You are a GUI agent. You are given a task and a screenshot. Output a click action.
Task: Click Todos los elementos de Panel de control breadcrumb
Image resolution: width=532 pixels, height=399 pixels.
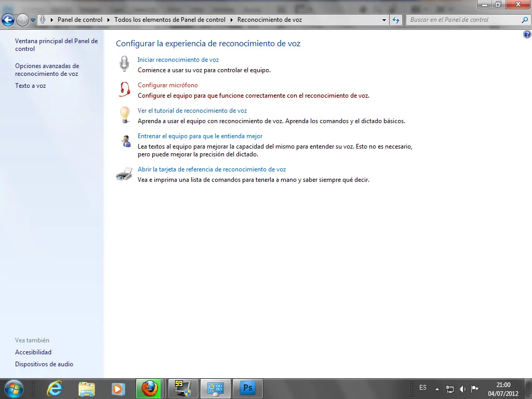click(170, 20)
